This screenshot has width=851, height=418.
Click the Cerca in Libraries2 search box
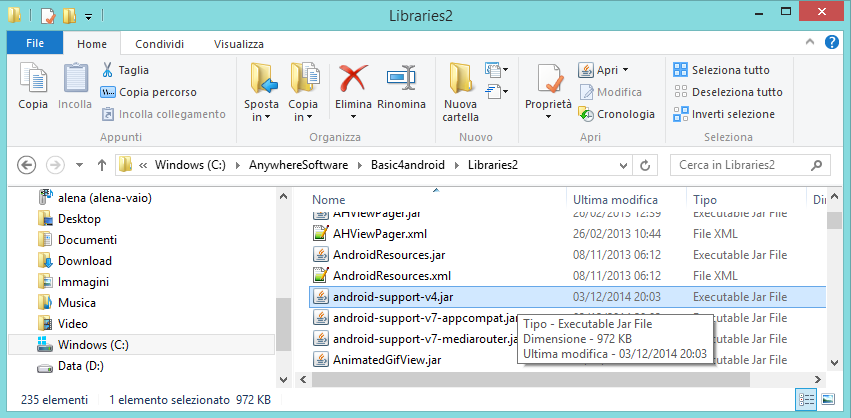pos(750,164)
